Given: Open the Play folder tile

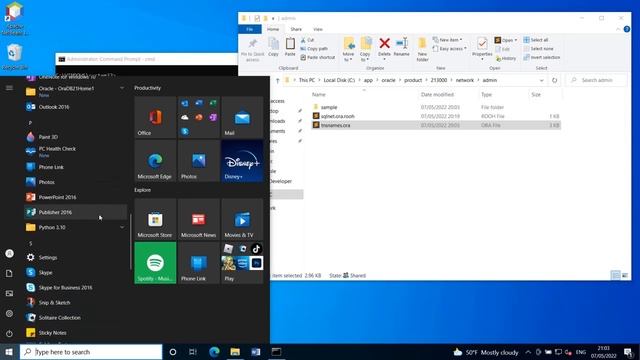Looking at the screenshot, I should pyautogui.click(x=242, y=263).
